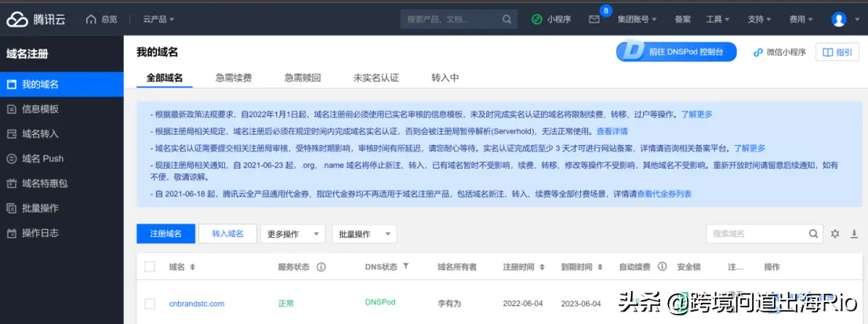Click 了解更多 in first notice line
Viewport: 868px width, 324px height.
(696, 115)
